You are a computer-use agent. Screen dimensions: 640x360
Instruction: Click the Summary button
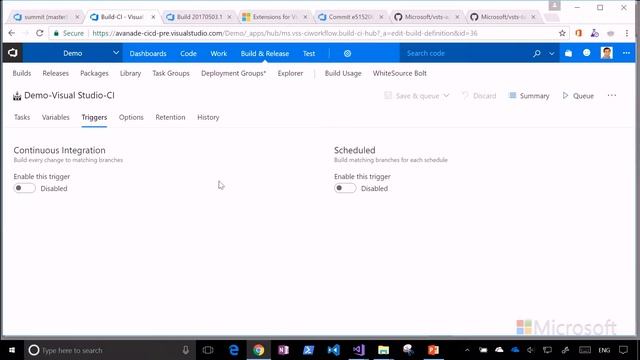click(x=529, y=96)
